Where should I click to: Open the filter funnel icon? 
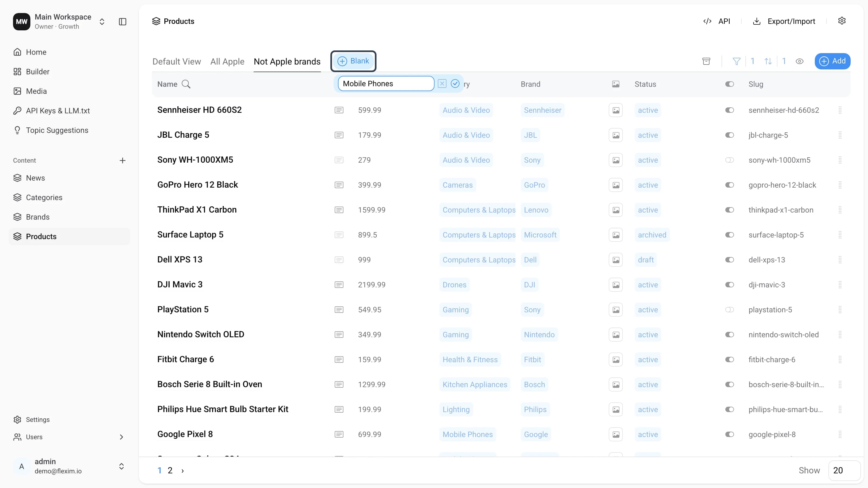click(737, 61)
